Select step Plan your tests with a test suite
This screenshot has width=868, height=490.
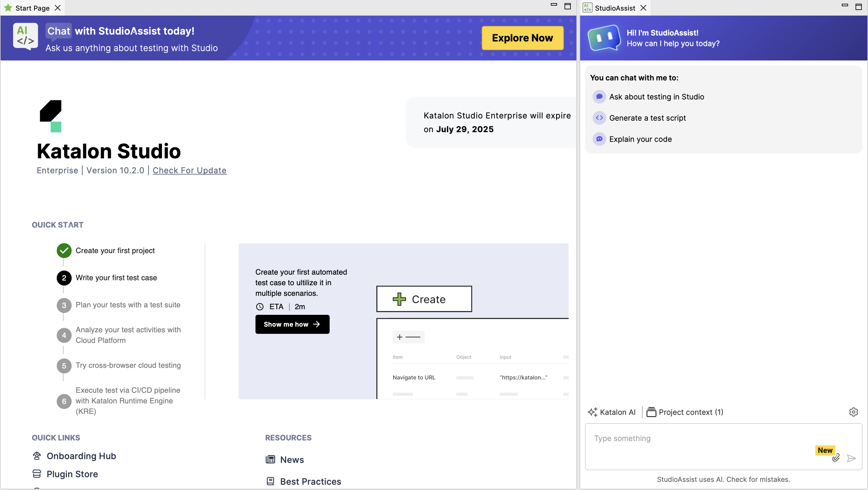point(128,305)
